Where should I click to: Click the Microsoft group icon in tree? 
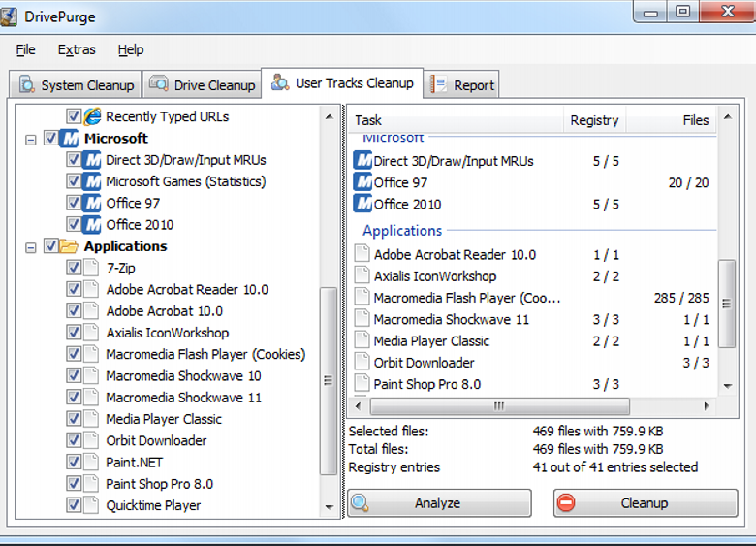69,139
